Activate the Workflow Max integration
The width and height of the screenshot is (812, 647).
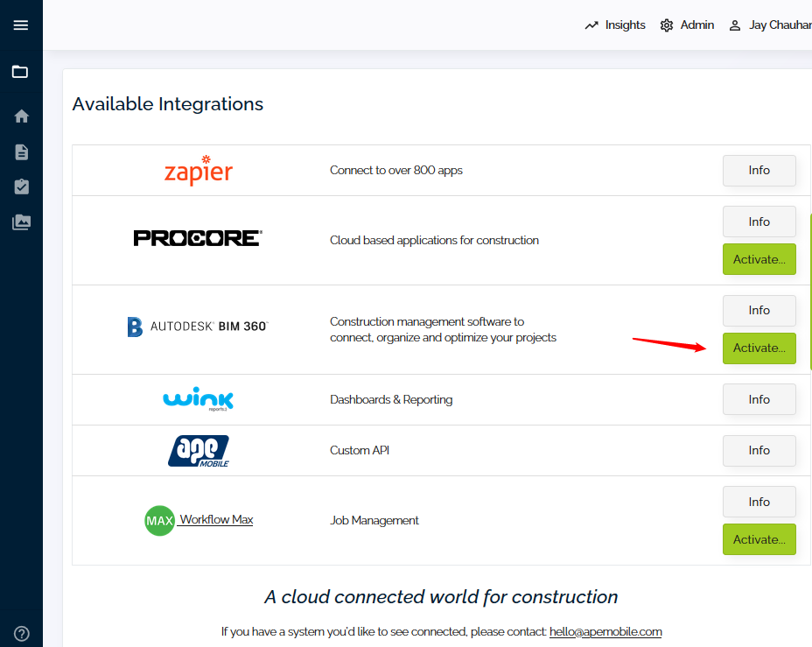(759, 539)
